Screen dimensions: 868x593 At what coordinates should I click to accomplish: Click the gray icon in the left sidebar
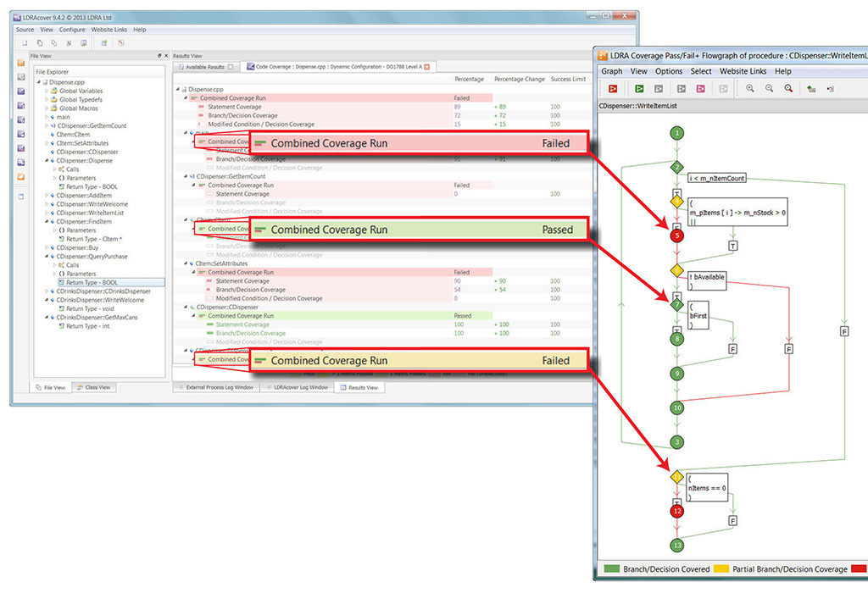pyautogui.click(x=21, y=77)
